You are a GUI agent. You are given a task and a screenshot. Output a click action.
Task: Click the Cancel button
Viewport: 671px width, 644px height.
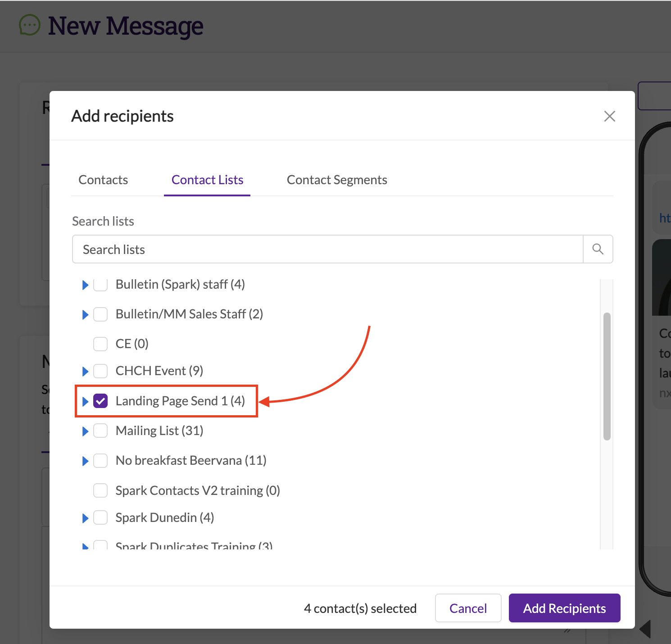(468, 608)
